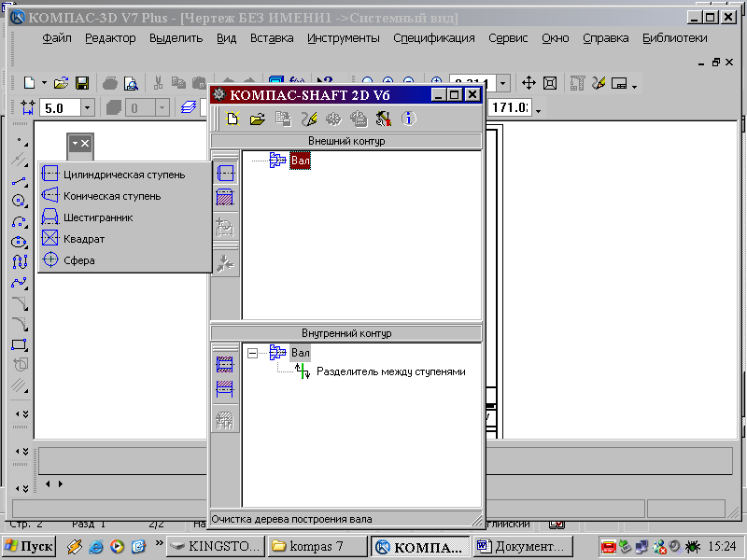Select the Вал node in inner contour tree
This screenshot has width=747, height=560.
[x=300, y=353]
